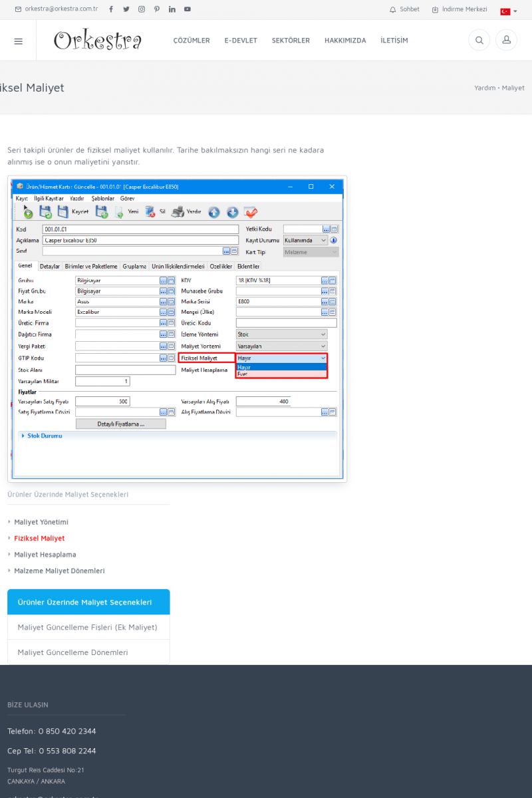Open the Turkish flag language dropdown
The height and width of the screenshot is (798, 532).
point(508,11)
